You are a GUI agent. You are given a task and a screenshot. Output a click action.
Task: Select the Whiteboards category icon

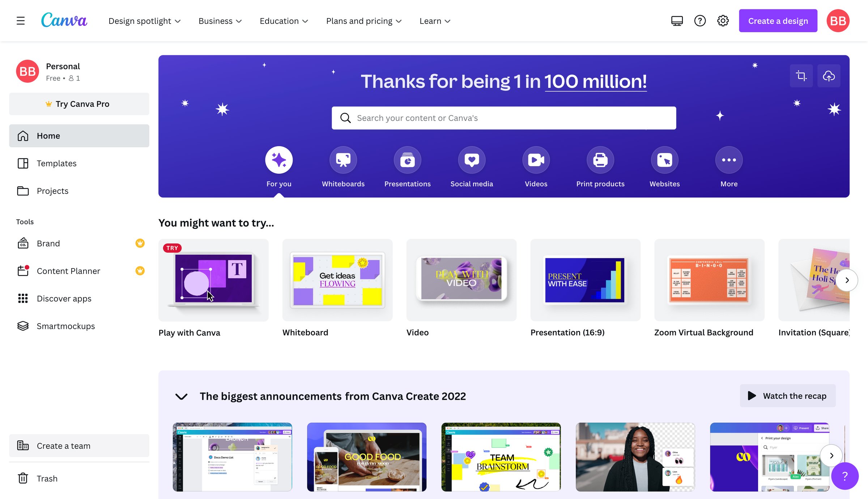click(343, 160)
